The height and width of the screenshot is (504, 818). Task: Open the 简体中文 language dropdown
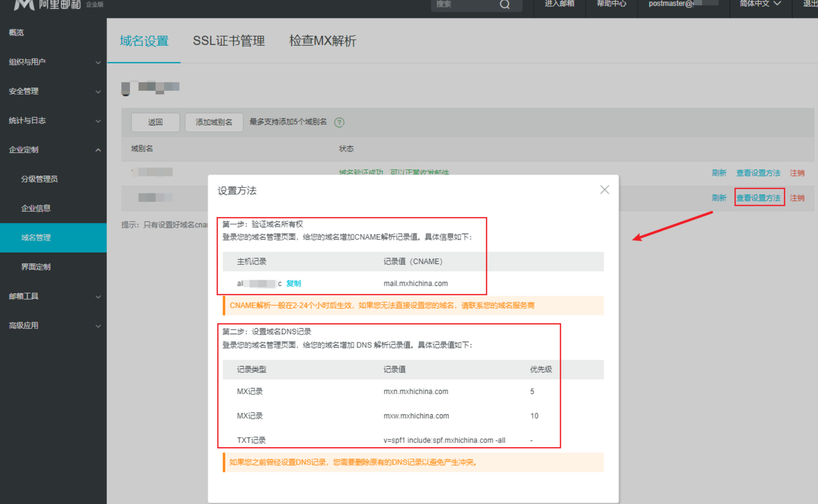coord(760,4)
